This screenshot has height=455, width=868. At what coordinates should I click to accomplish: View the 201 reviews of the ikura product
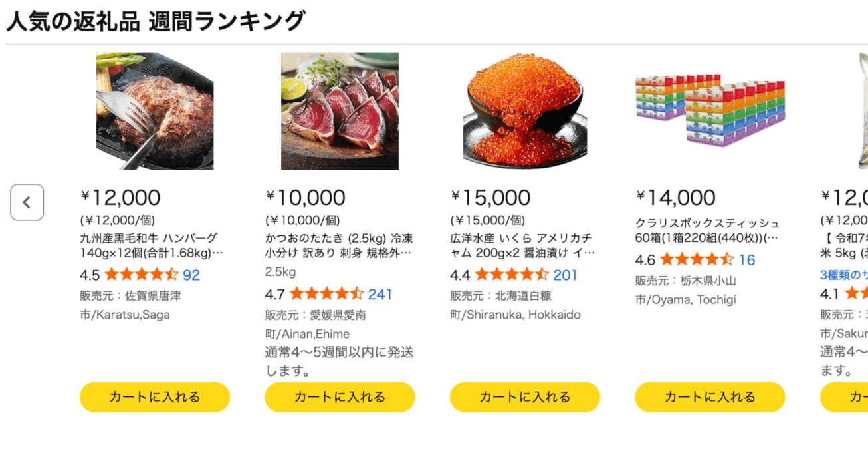(x=566, y=274)
